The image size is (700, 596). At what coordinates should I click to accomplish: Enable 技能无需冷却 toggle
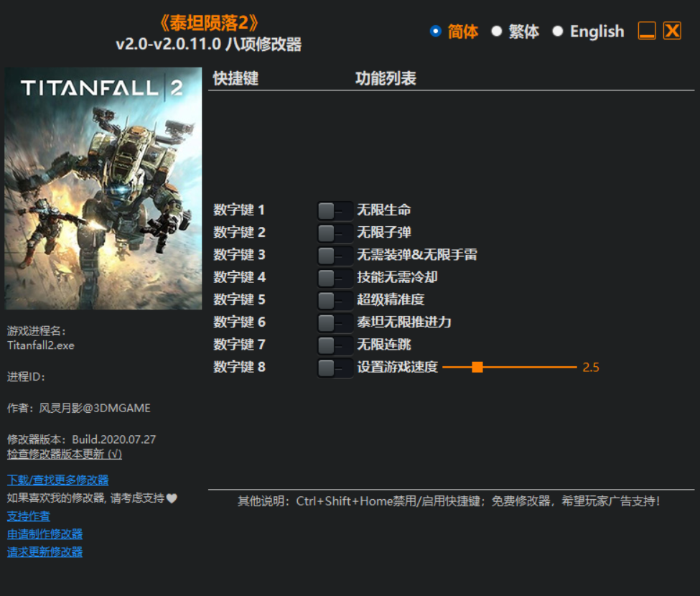334,277
